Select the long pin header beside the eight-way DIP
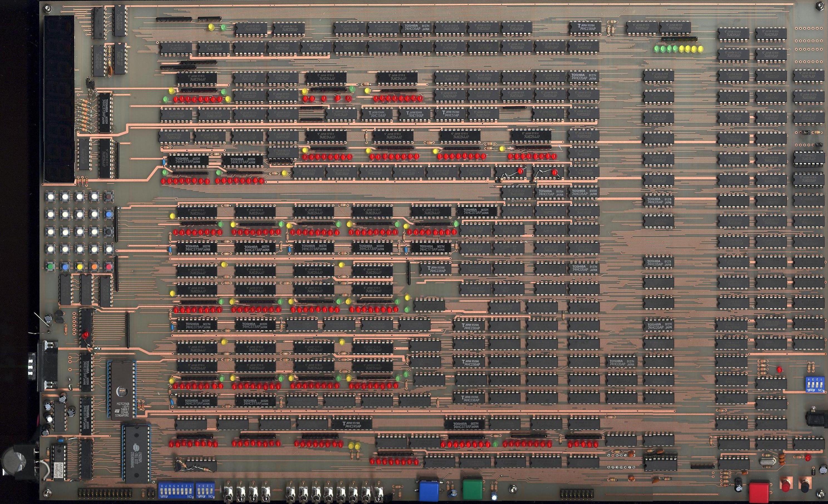 pyautogui.click(x=105, y=493)
